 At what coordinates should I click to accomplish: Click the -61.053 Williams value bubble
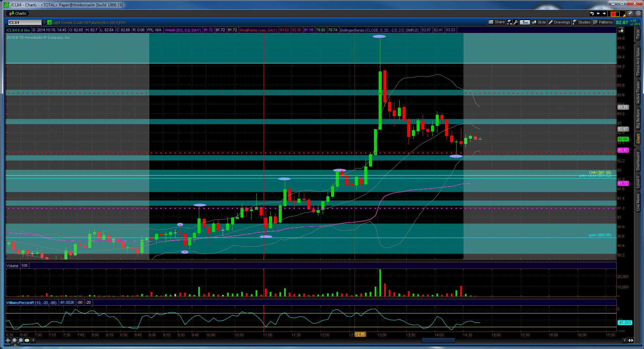[x=625, y=322]
